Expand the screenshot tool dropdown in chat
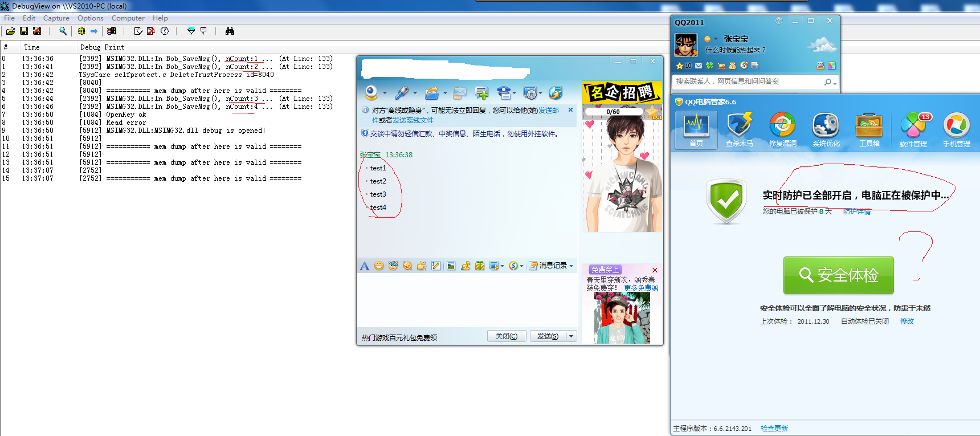Image resolution: width=980 pixels, height=436 pixels. pos(502,266)
